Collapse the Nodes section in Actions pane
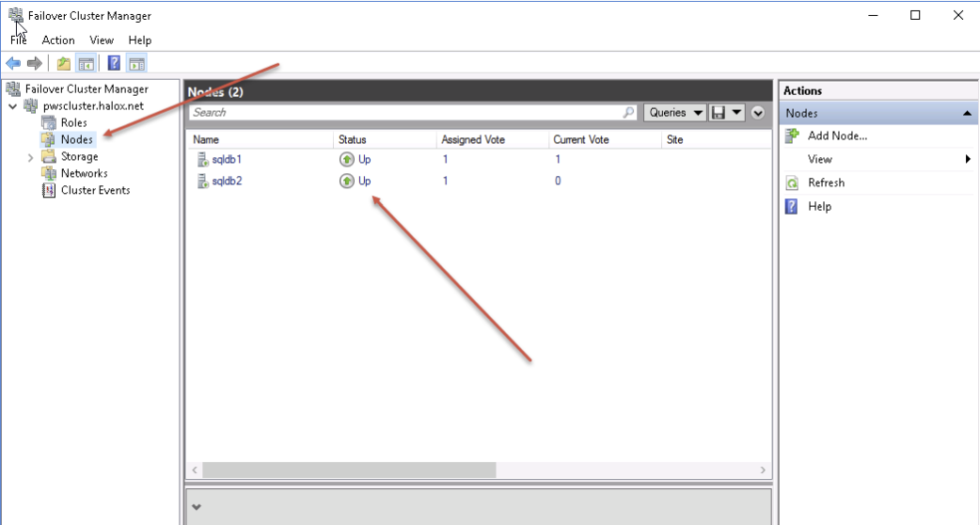 tap(967, 113)
